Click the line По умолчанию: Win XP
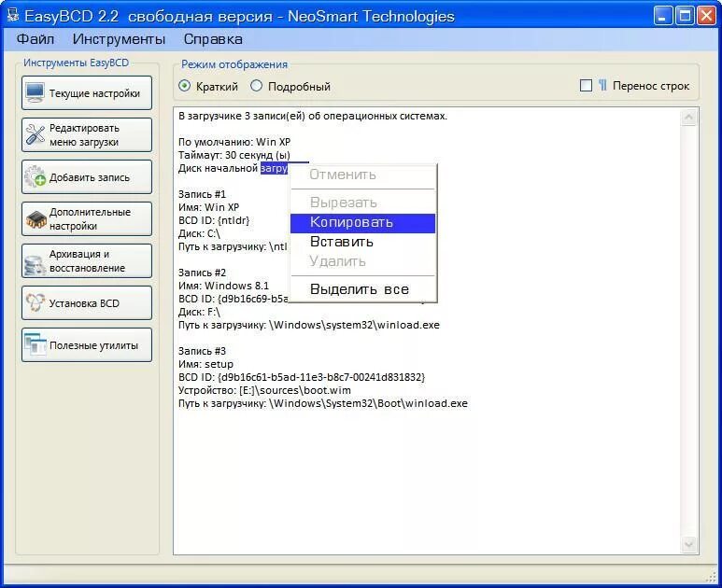Screen dimensions: 722x588 (234, 142)
